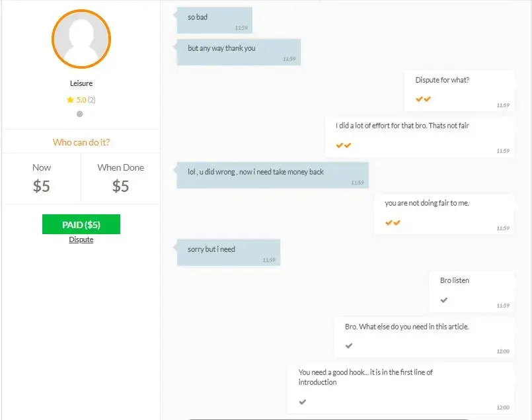532x420 pixels.
Task: Click double checkmark under 'Dispute for what?'
Action: [423, 99]
